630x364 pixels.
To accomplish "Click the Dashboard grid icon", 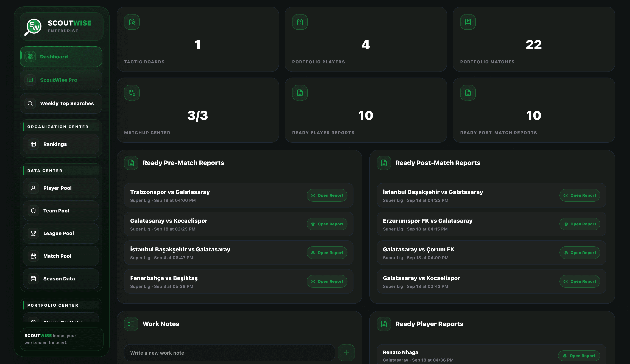I will pyautogui.click(x=30, y=57).
